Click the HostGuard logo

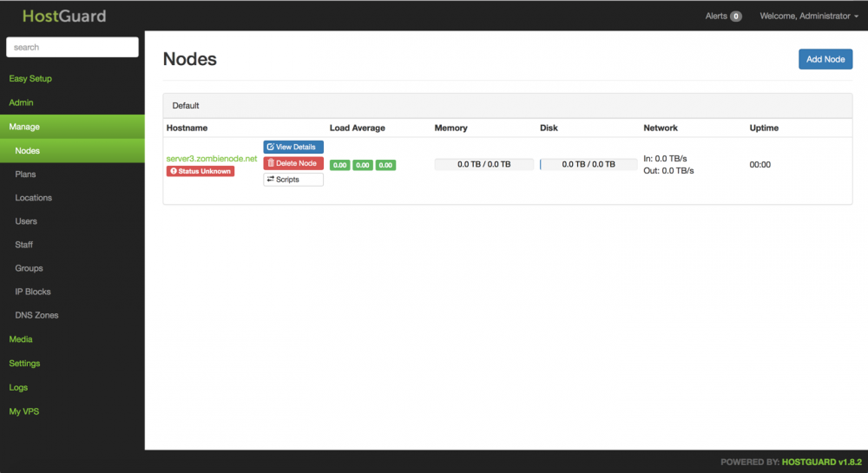point(64,16)
